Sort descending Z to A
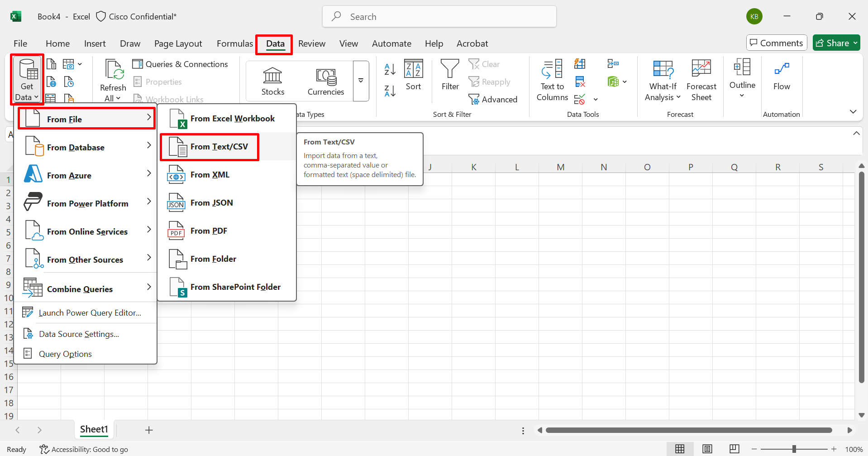This screenshot has height=456, width=868. tap(390, 91)
